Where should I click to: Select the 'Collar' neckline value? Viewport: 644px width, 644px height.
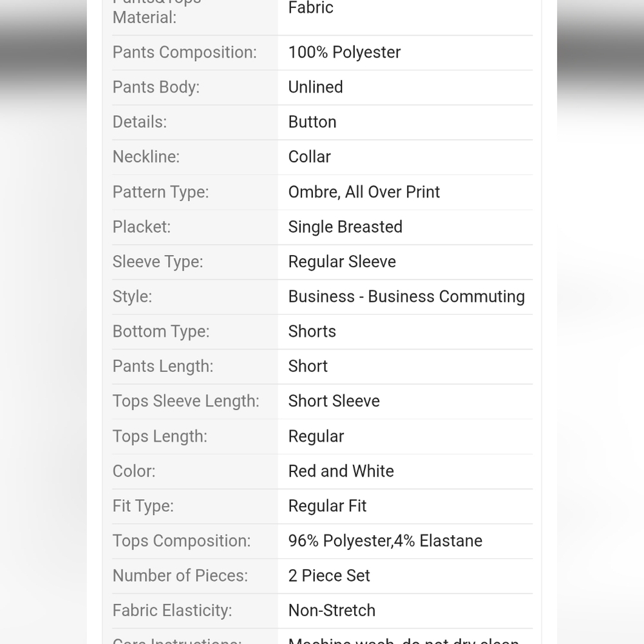(309, 157)
